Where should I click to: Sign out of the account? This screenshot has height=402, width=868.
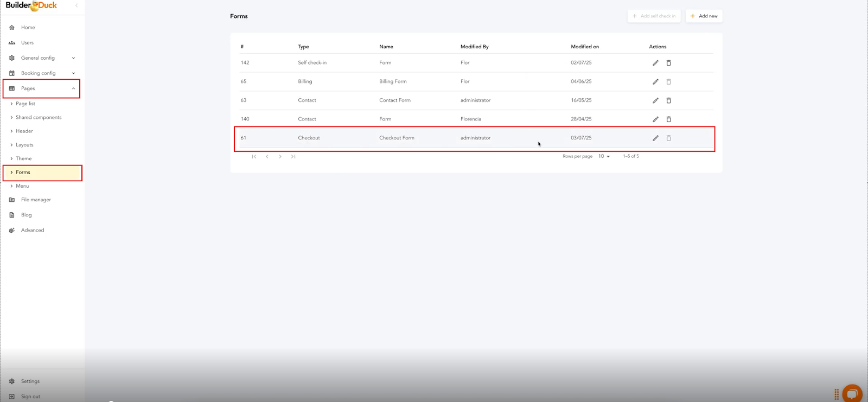[x=30, y=397]
